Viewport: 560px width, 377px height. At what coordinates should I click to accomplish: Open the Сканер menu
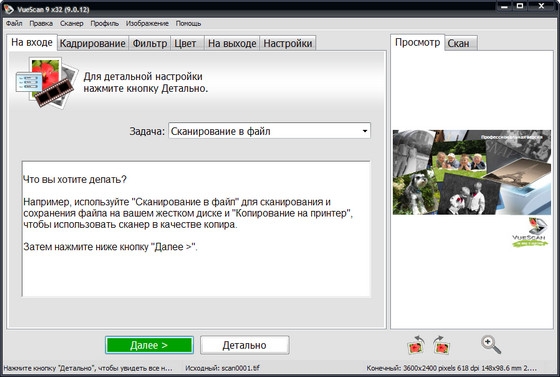[x=71, y=24]
